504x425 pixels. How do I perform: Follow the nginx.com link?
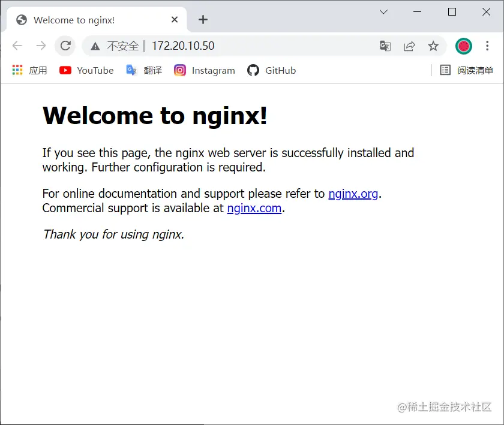(254, 208)
